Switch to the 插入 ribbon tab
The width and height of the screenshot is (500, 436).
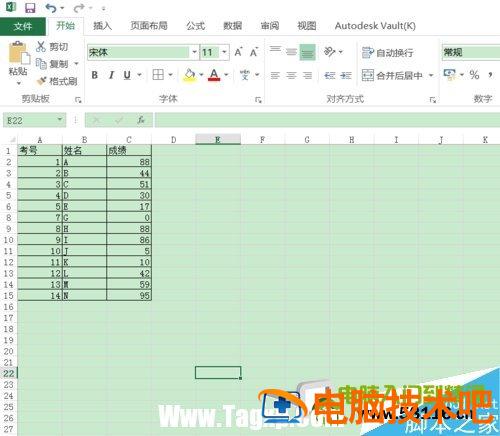pos(102,26)
